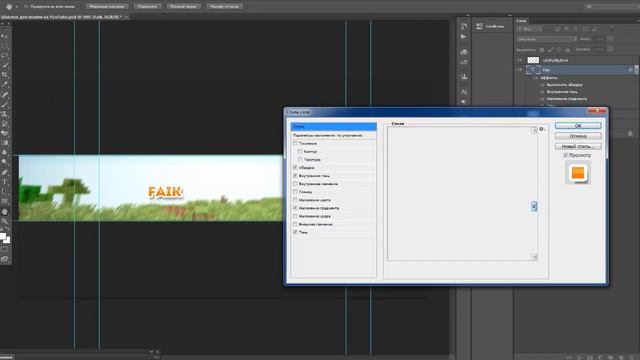This screenshot has width=640, height=360.
Task: Select the Eraser tool
Action: click(x=5, y=133)
